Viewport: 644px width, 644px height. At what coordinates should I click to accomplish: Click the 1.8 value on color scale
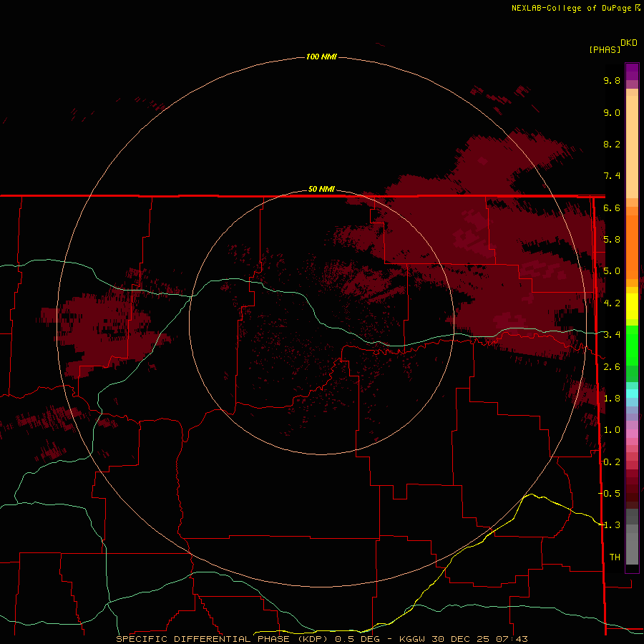point(612,398)
